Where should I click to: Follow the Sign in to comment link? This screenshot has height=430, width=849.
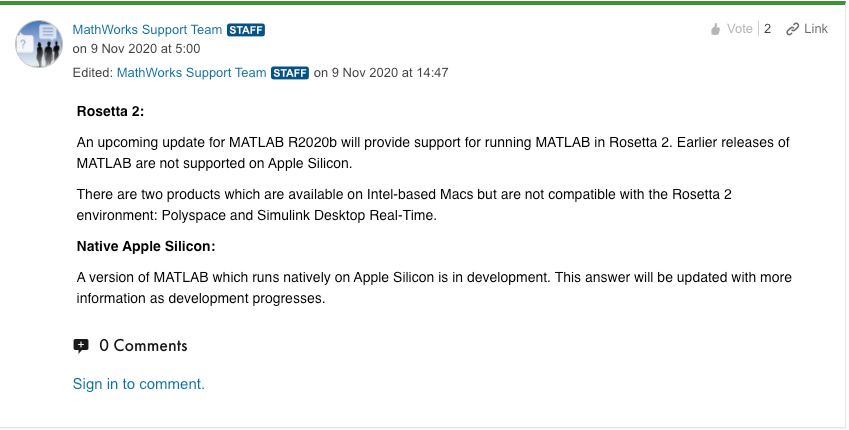coord(139,384)
